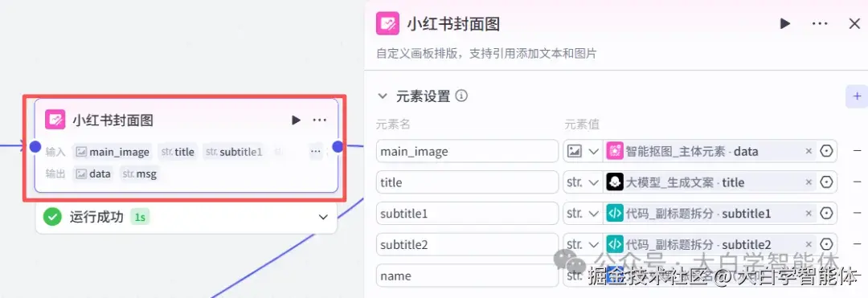Open more menu on the canvas node
The image size is (868, 298).
coord(319,120)
